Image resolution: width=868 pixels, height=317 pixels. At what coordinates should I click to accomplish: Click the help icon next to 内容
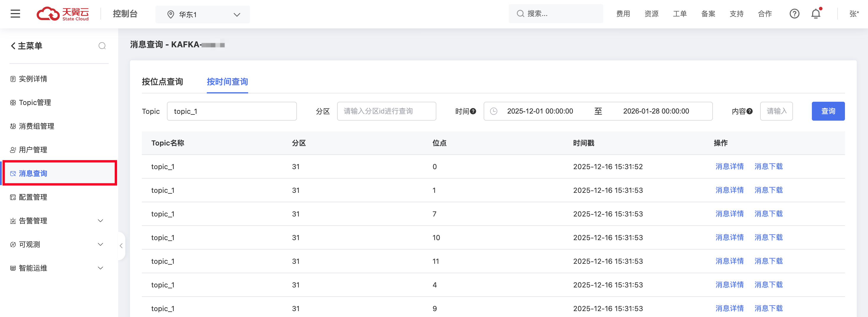(750, 111)
